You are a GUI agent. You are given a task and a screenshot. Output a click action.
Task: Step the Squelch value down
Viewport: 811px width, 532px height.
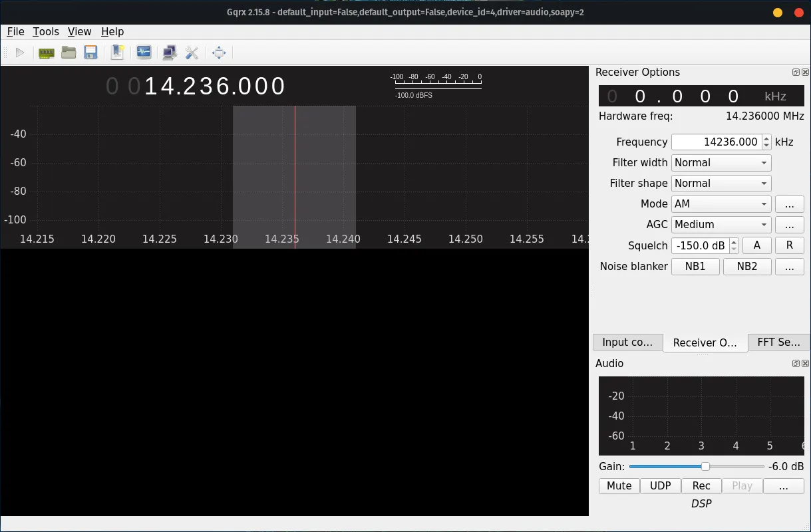pos(734,249)
